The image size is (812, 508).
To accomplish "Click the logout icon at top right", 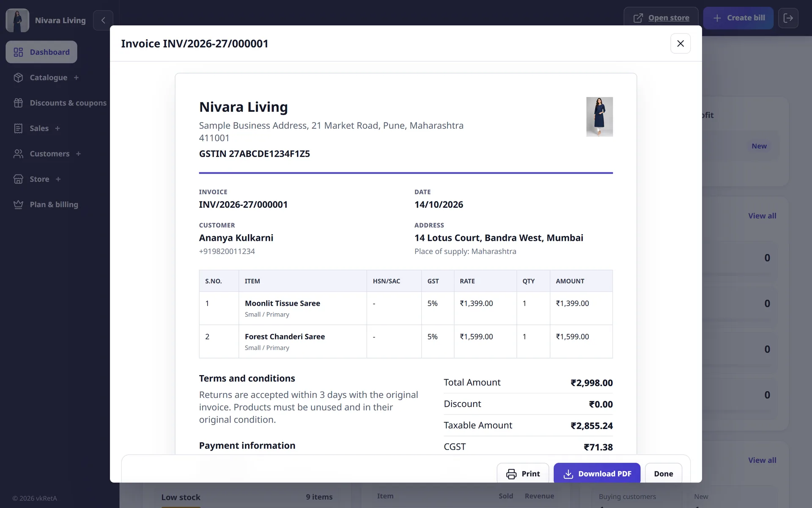I will coord(788,18).
